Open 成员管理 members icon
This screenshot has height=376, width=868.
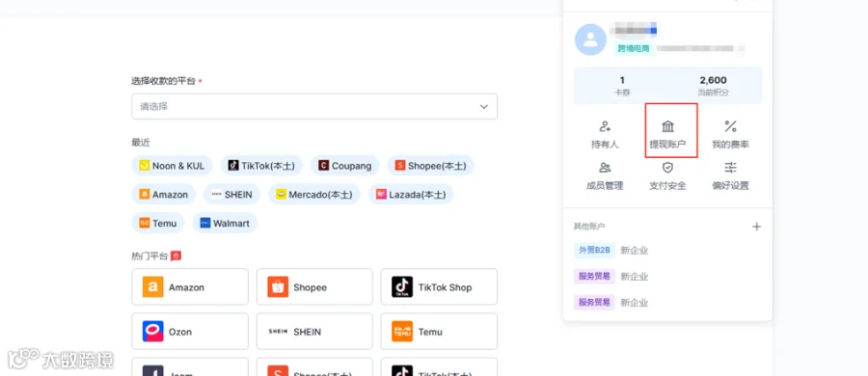click(605, 167)
